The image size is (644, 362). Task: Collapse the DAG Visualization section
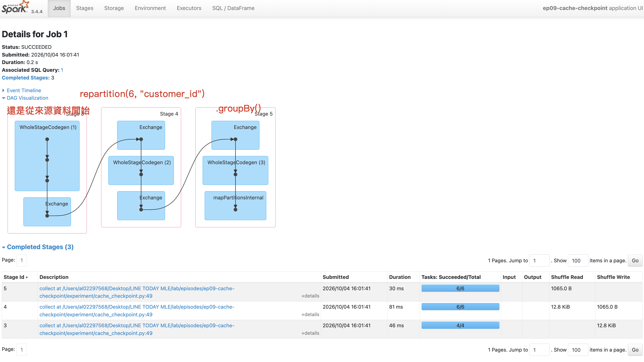point(27,98)
